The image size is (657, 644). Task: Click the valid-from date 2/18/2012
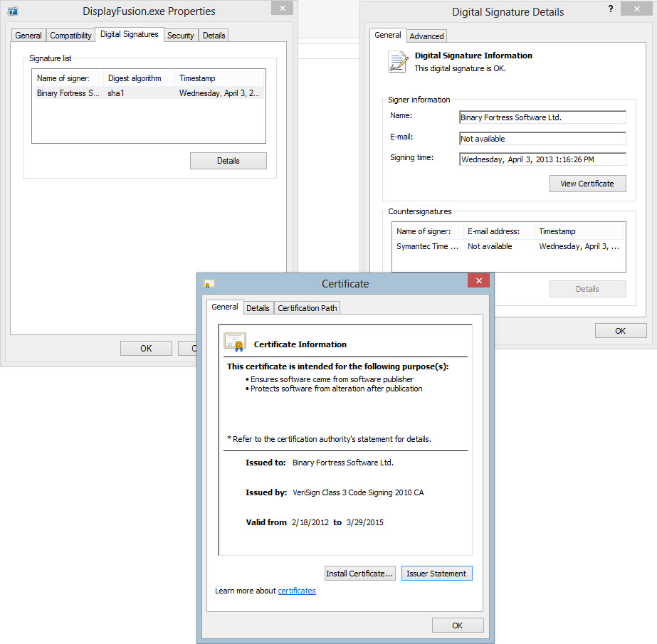coord(310,522)
